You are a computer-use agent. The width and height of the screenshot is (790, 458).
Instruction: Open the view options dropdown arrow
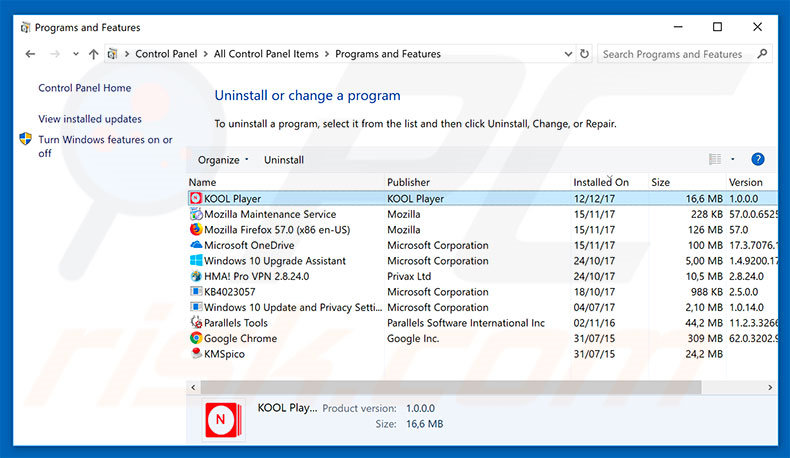point(733,159)
